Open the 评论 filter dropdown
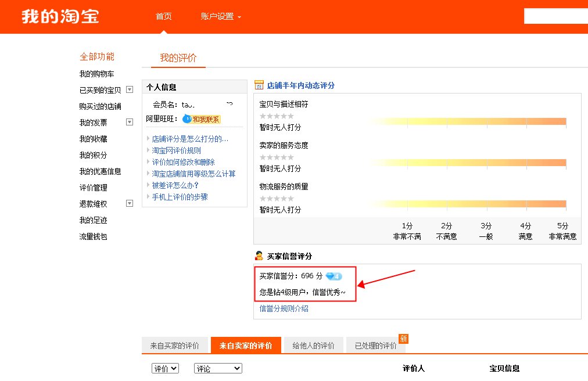Viewport: 588px width, 381px height. click(218, 368)
